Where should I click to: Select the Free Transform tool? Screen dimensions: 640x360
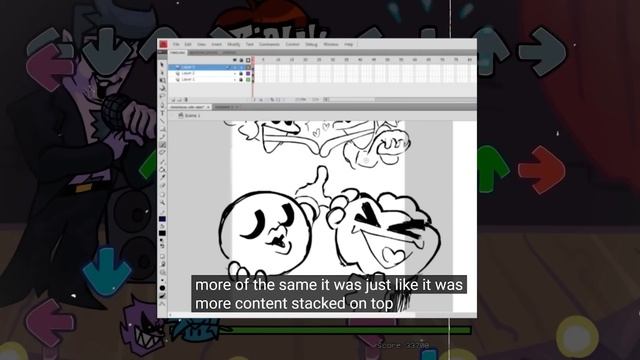162,80
